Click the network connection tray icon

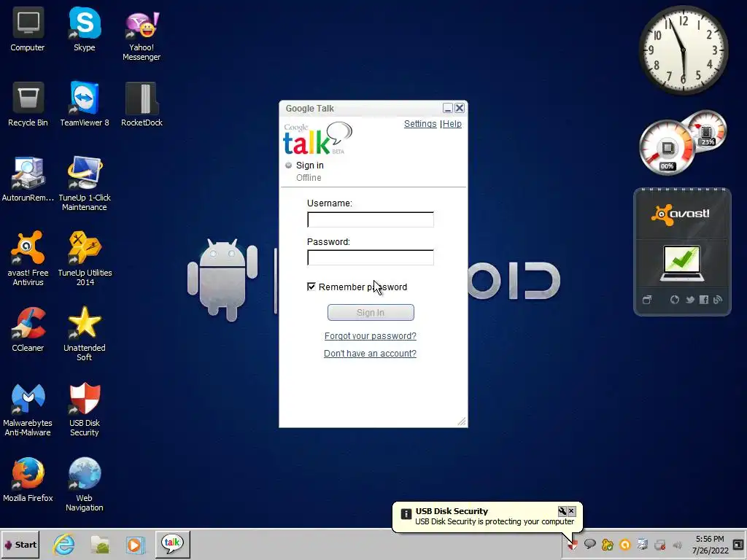pyautogui.click(x=642, y=544)
